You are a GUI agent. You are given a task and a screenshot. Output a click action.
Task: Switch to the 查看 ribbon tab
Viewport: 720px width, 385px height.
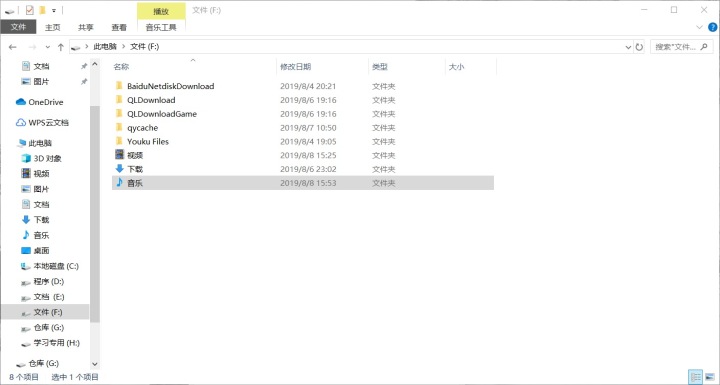pos(119,27)
